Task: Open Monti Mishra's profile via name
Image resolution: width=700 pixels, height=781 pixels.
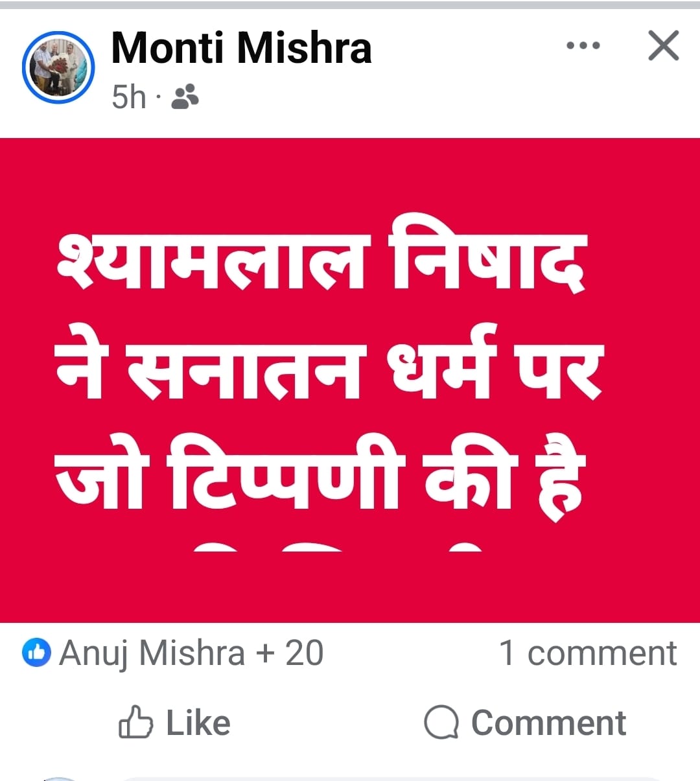Action: point(241,48)
